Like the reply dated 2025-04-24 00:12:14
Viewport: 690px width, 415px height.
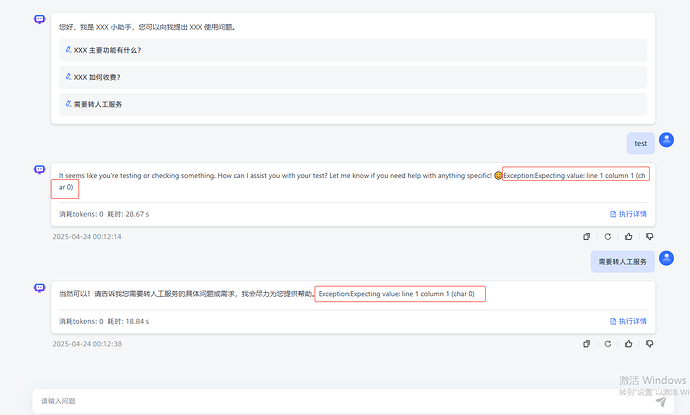coord(628,237)
